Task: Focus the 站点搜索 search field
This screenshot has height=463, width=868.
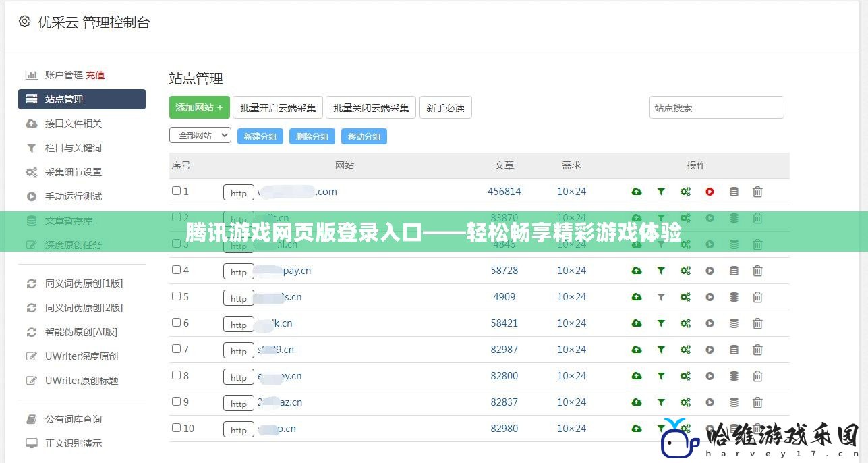Action: tap(717, 107)
